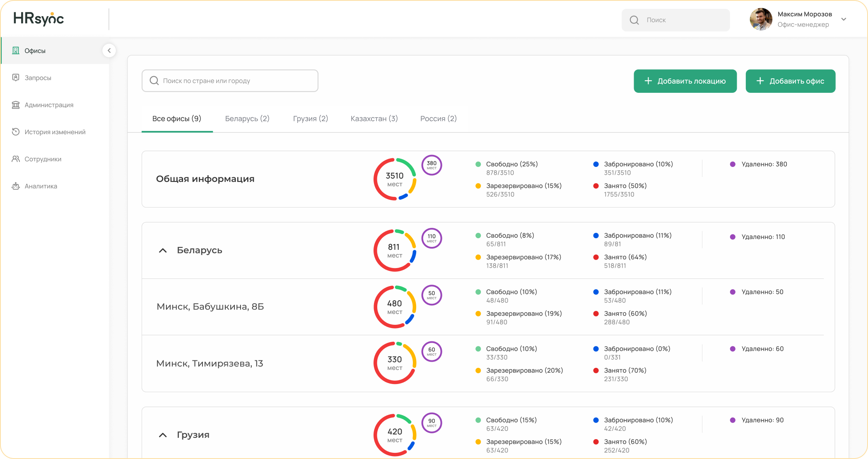Open user menu dropdown chevron
Viewport: 868px width, 459px height.
(844, 19)
